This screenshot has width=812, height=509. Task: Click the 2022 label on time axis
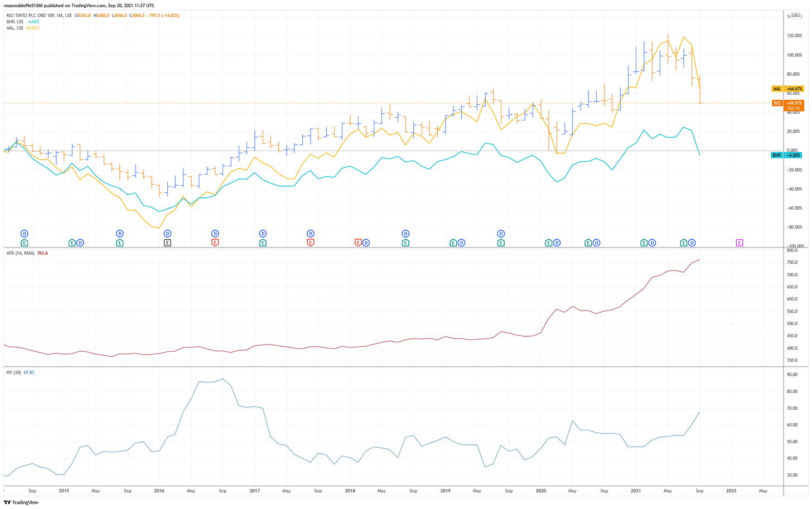click(732, 491)
